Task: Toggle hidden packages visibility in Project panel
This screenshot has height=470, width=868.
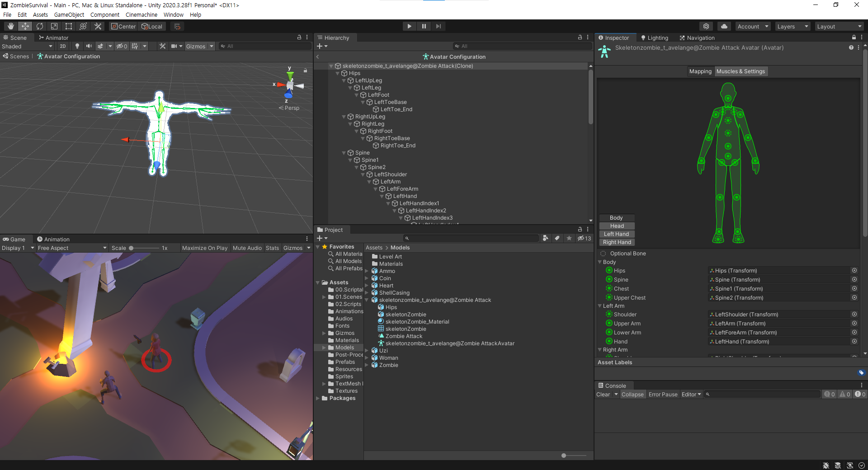Action: 584,238
